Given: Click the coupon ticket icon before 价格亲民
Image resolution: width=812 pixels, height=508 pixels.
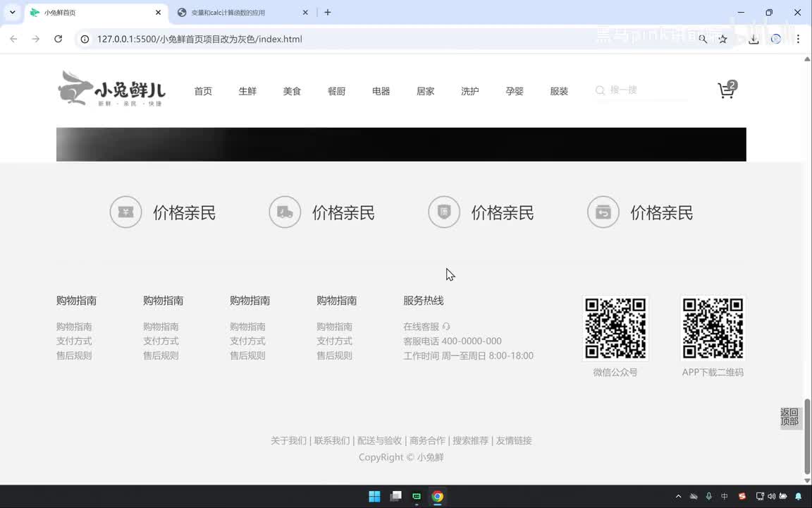Looking at the screenshot, I should (126, 212).
